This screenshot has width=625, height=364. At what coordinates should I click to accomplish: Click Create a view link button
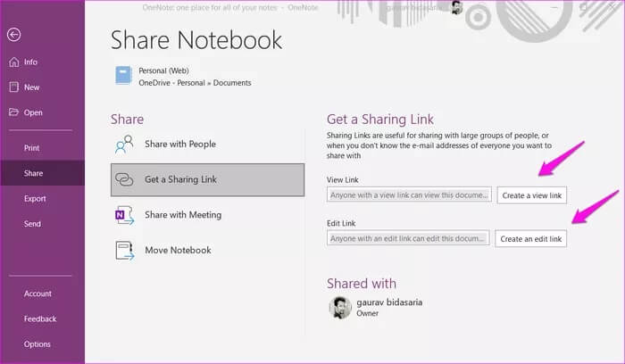[x=532, y=195]
